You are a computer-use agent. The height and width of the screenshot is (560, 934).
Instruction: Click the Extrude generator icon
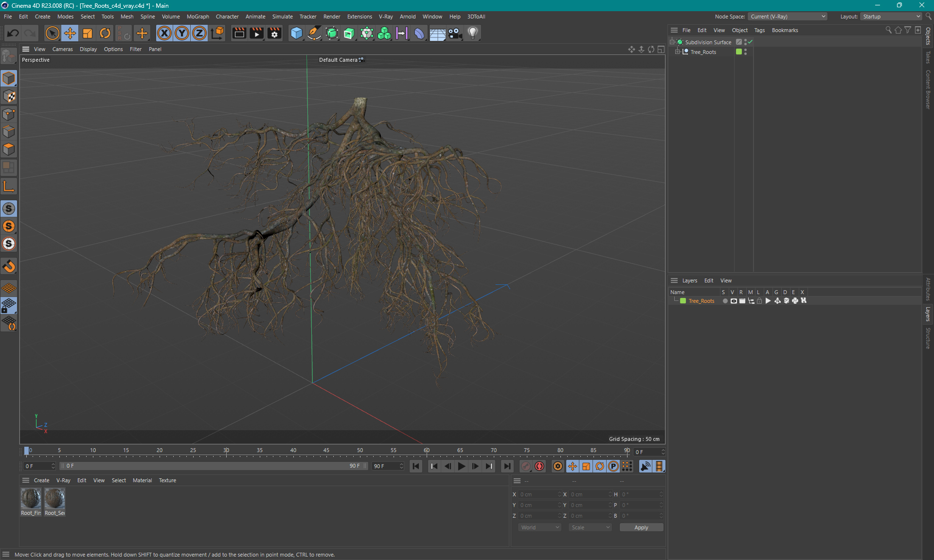pos(349,33)
